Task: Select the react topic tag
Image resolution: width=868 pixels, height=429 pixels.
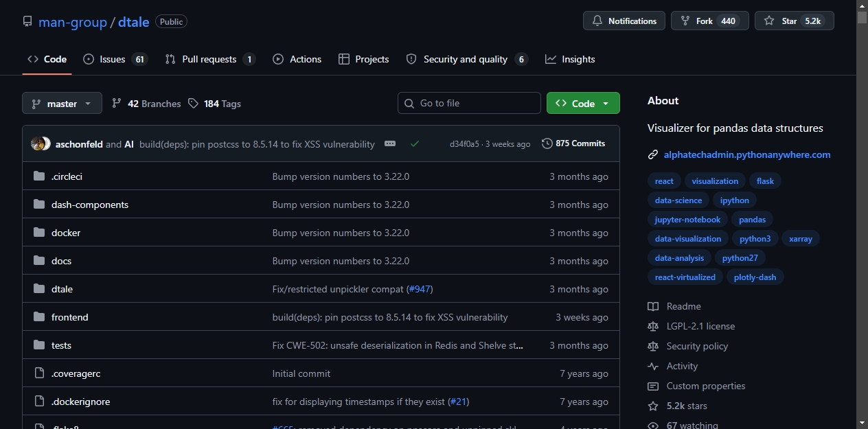Action: tap(664, 181)
